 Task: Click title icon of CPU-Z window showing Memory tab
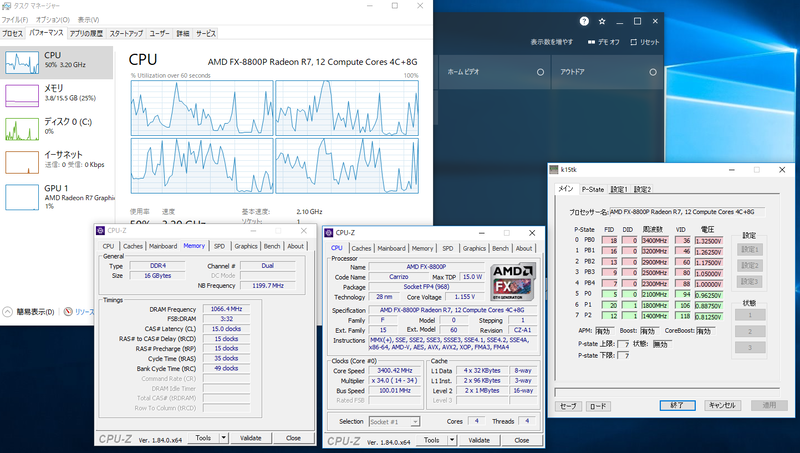(101, 231)
